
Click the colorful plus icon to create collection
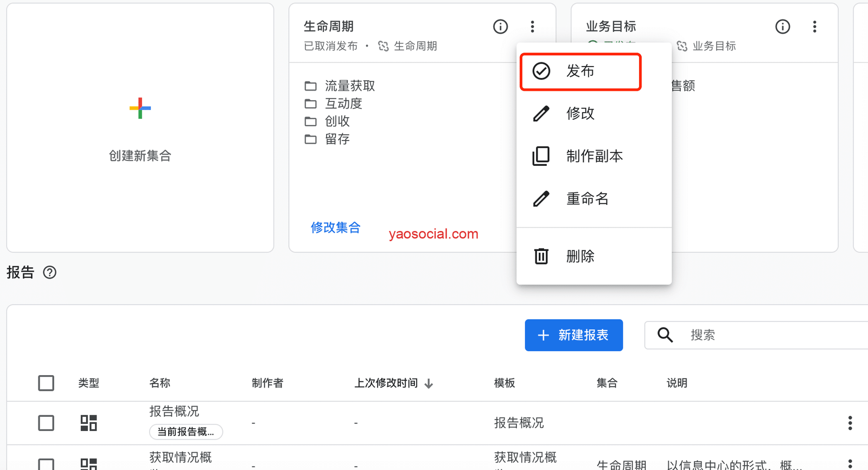[x=140, y=108]
